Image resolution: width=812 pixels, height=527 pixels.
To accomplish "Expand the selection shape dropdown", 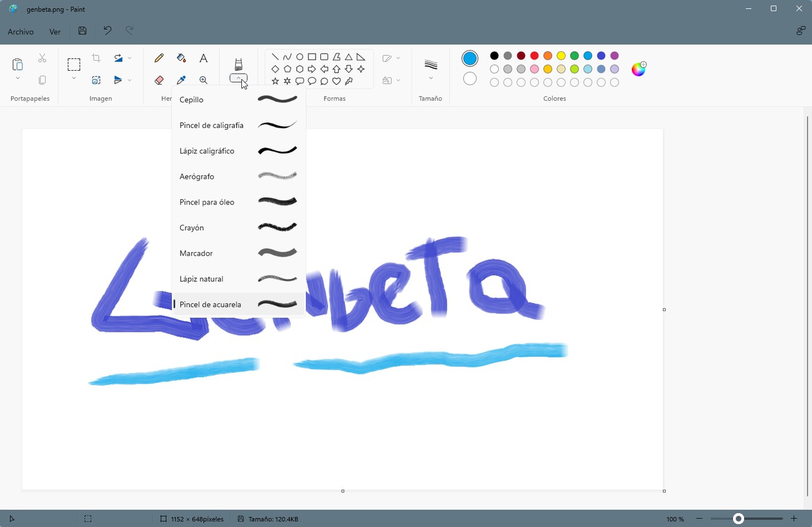I will tap(74, 79).
